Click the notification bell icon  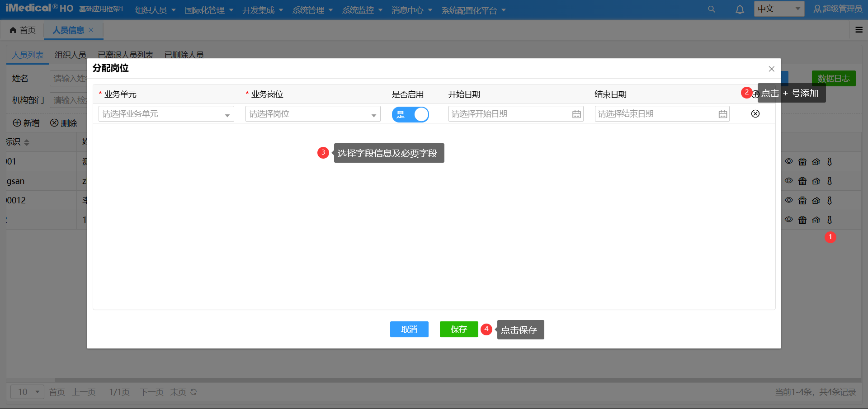click(x=740, y=9)
